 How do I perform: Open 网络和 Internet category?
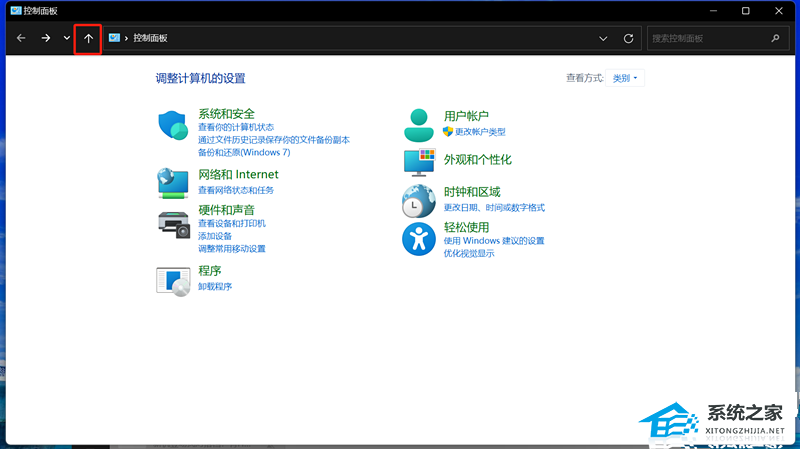coord(238,174)
